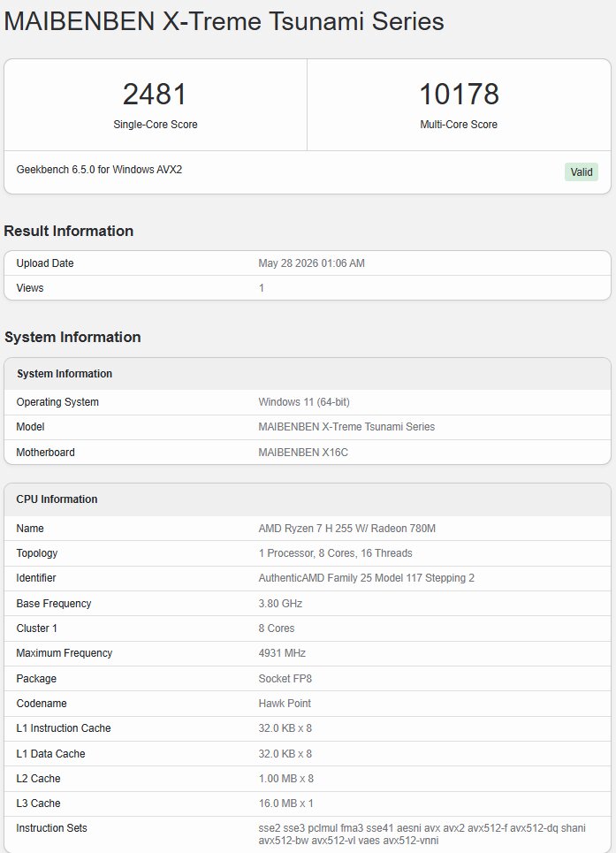Select the Hawk Point codename value
This screenshot has height=853, width=616.
[285, 703]
